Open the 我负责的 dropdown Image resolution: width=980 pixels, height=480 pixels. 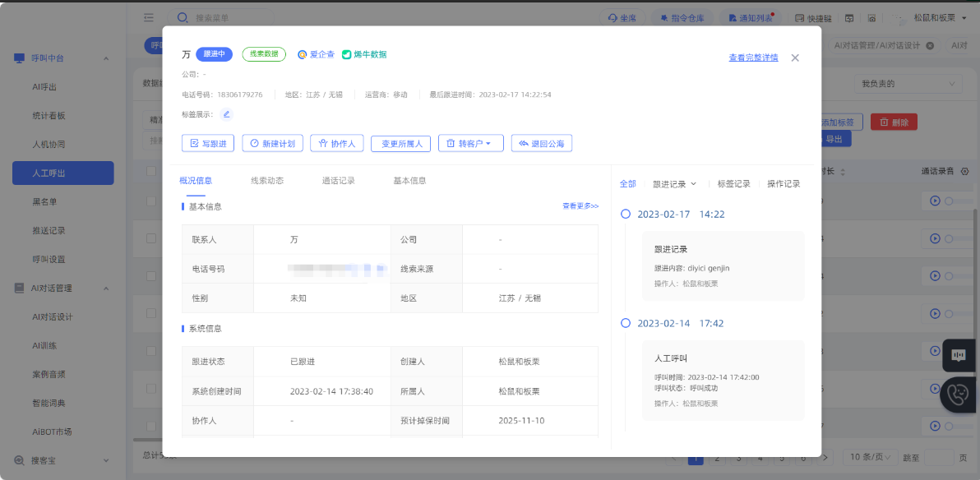pos(908,84)
